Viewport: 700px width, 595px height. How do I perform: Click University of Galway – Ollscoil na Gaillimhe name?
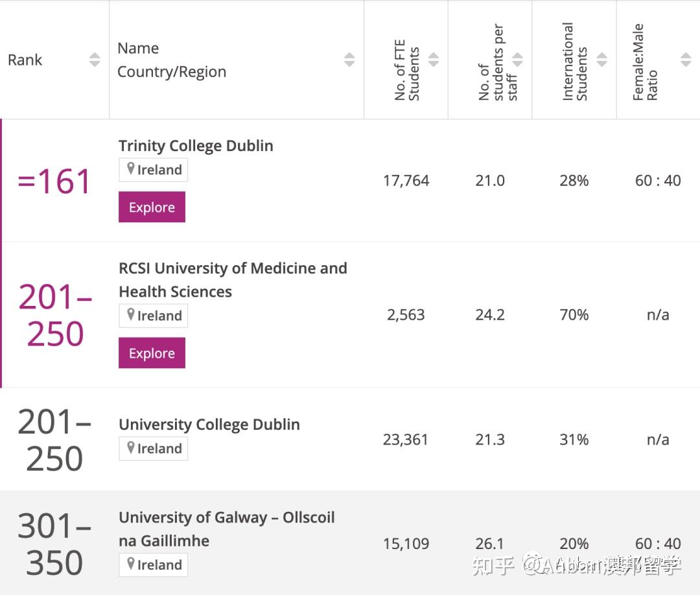(226, 529)
